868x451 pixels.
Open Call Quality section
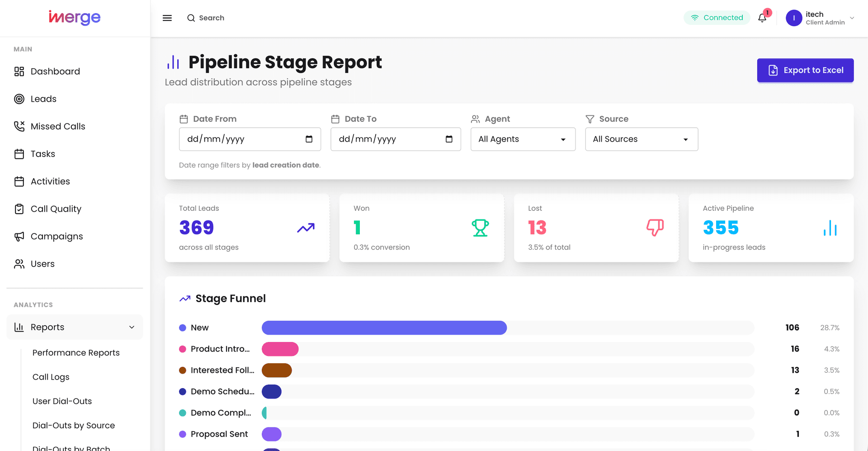point(75,209)
